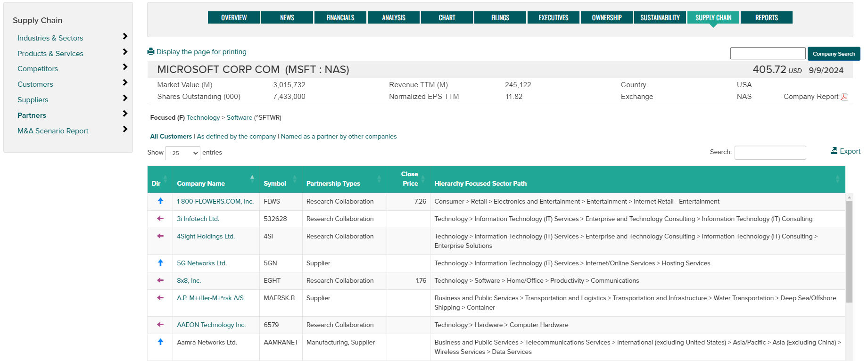Click the up arrow in the 1-800-FLOWERS.COM row
Screen dimensions: 868x361
click(160, 201)
